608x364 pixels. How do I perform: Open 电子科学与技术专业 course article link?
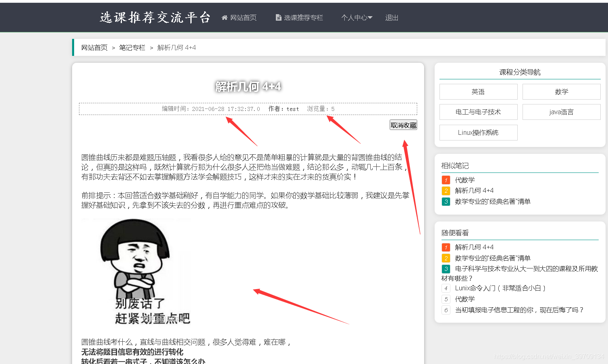click(520, 273)
